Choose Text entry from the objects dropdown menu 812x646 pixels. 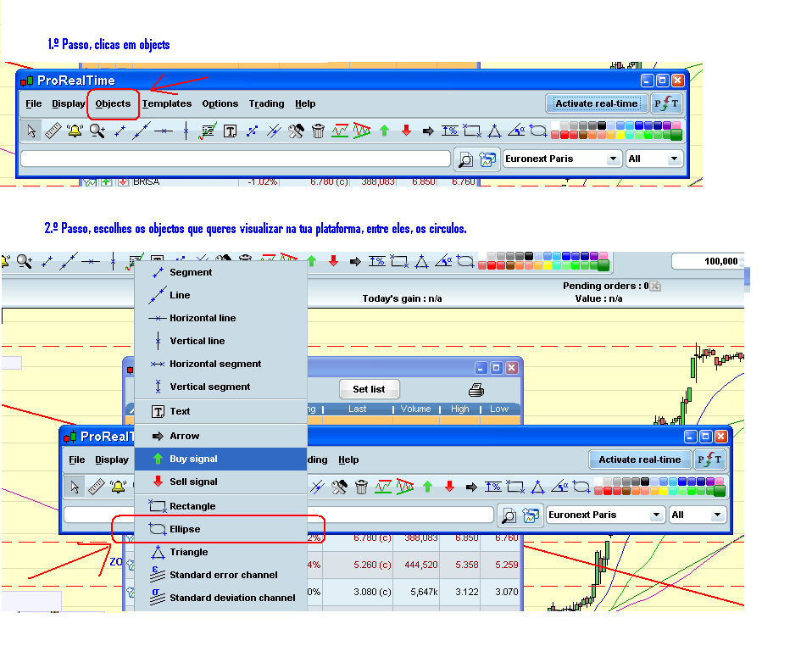point(220,411)
